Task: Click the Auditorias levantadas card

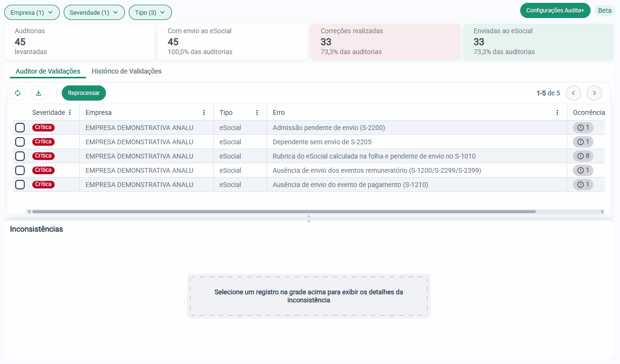Action: pos(79,42)
